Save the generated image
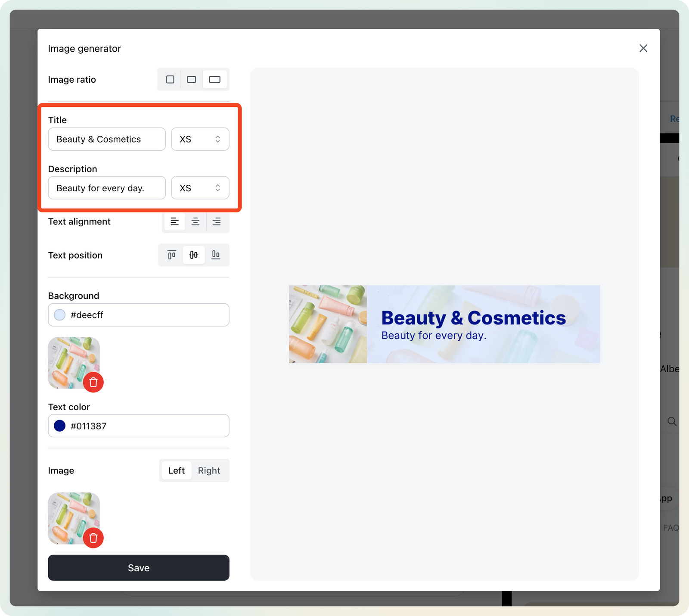Image resolution: width=689 pixels, height=616 pixels. click(x=139, y=568)
